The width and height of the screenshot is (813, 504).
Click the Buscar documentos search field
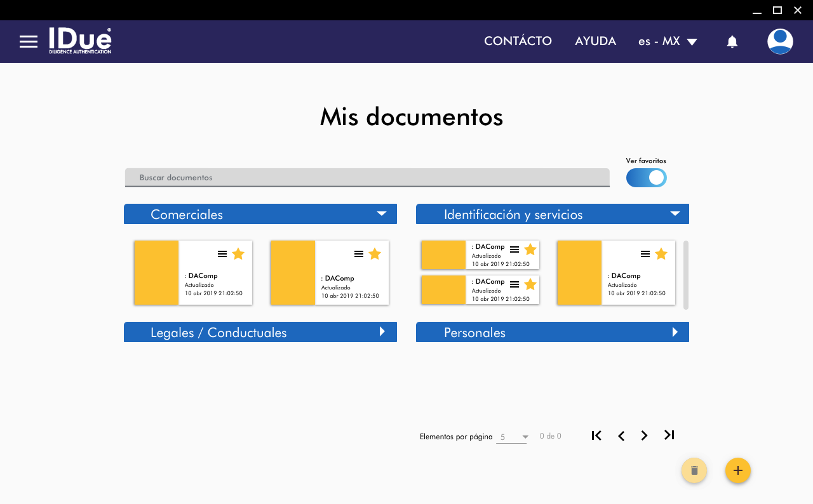[367, 178]
